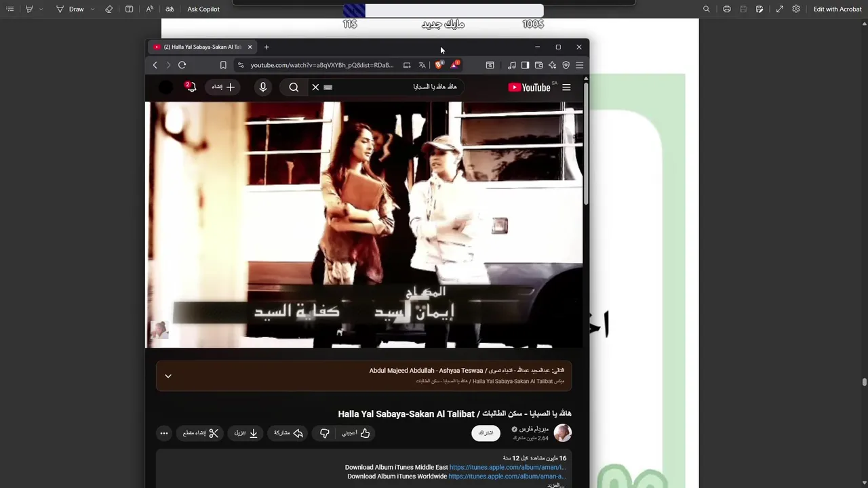This screenshot has width=868, height=488.
Task: Click the channel name beside Subscribe
Action: 533,428
